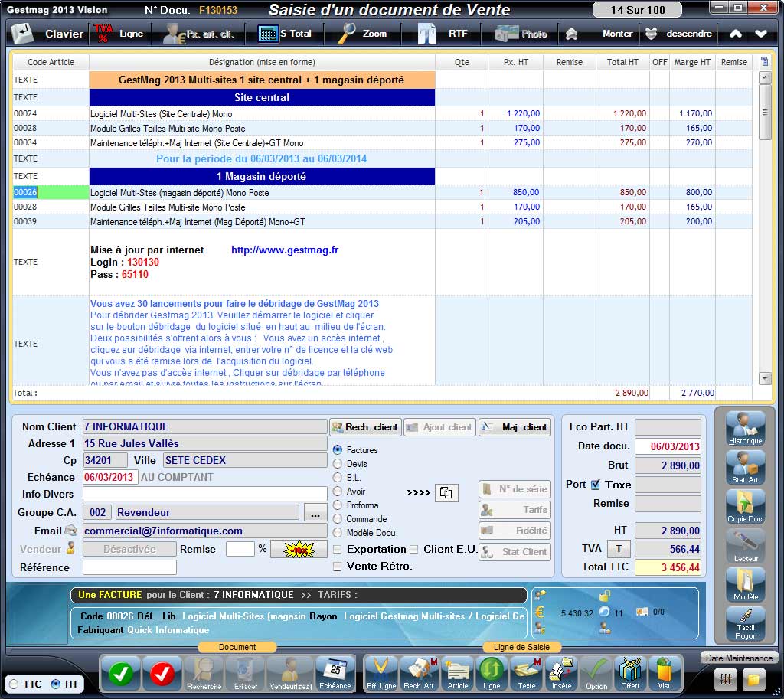The width and height of the screenshot is (784, 699).
Task: Open the Visu preview
Action: 665,674
